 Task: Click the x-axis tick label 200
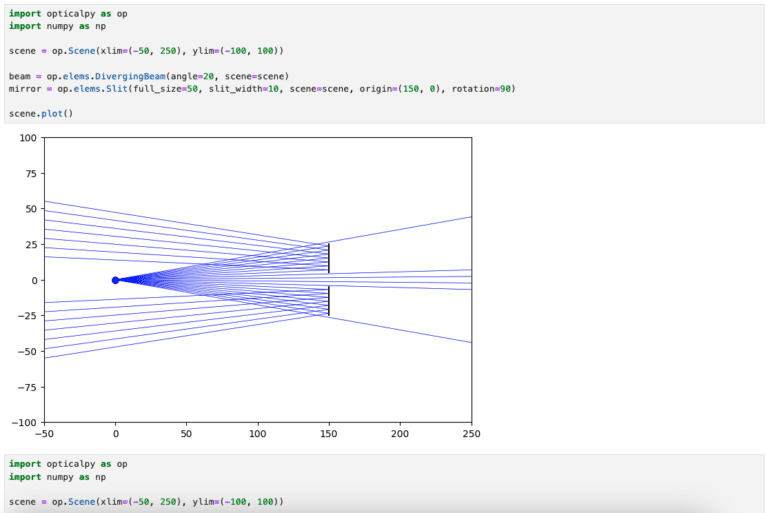(400, 435)
